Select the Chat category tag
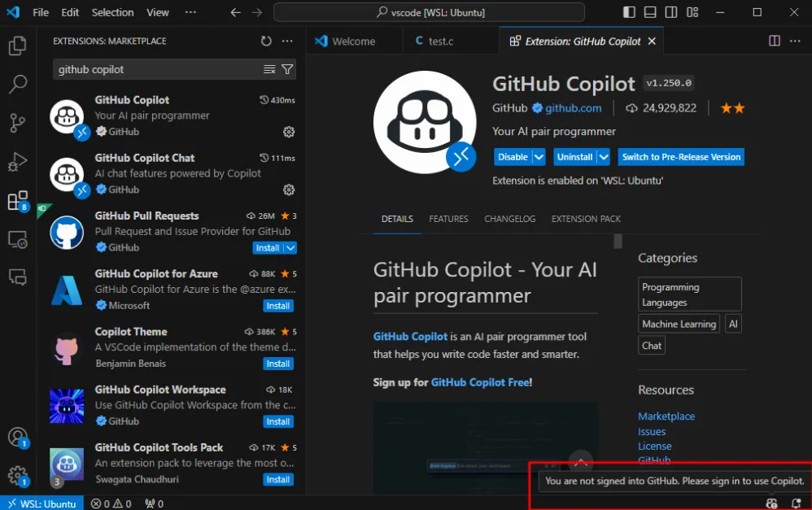Image resolution: width=812 pixels, height=510 pixels. (x=652, y=346)
